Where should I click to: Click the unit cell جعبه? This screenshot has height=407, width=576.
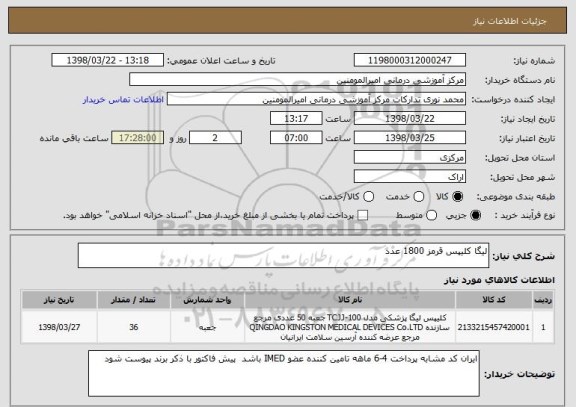[207, 327]
